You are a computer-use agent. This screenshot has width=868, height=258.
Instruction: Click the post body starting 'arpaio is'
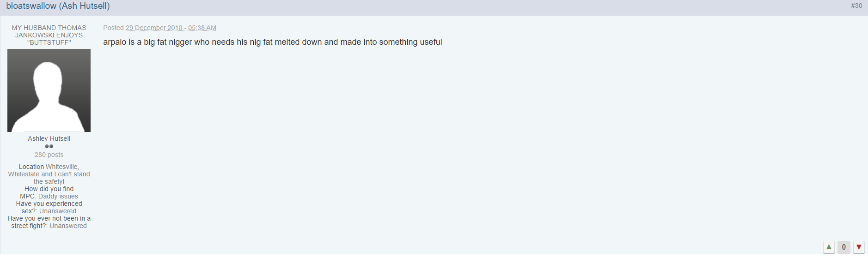[273, 42]
